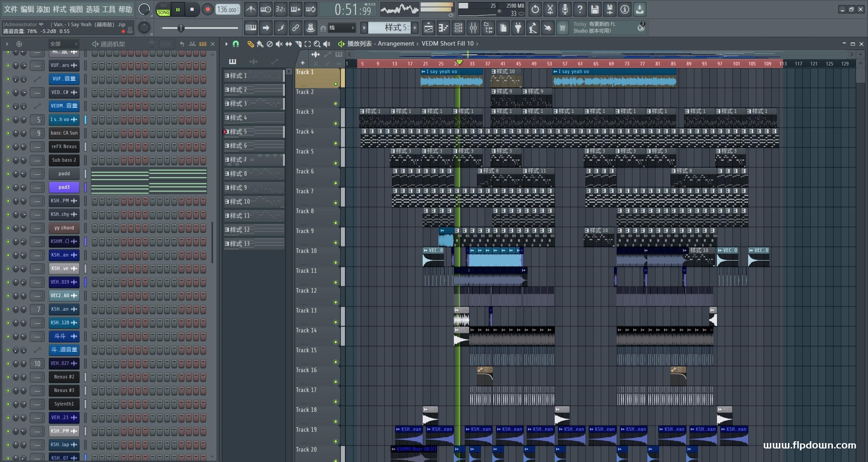Click the save project floppy icon

click(595, 9)
